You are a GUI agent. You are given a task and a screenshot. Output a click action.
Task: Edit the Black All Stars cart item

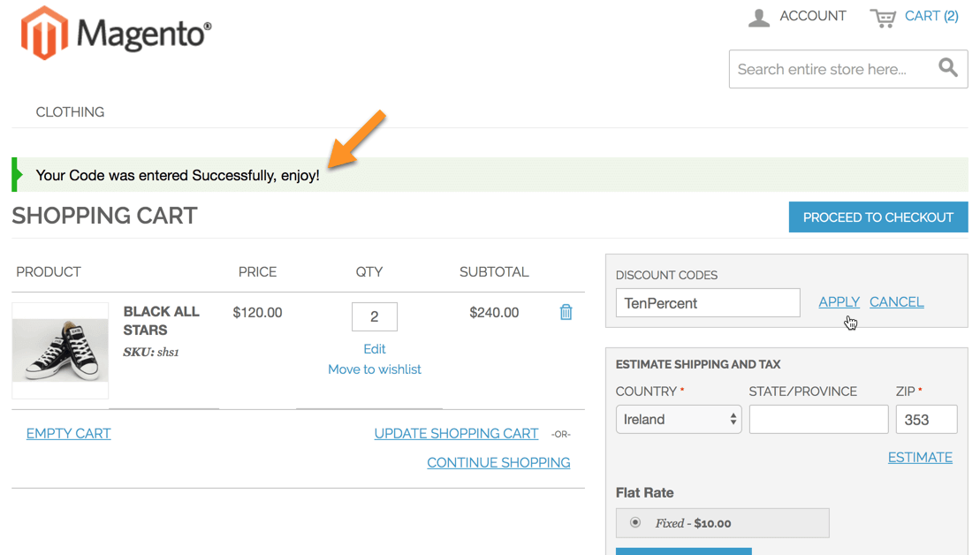point(375,349)
